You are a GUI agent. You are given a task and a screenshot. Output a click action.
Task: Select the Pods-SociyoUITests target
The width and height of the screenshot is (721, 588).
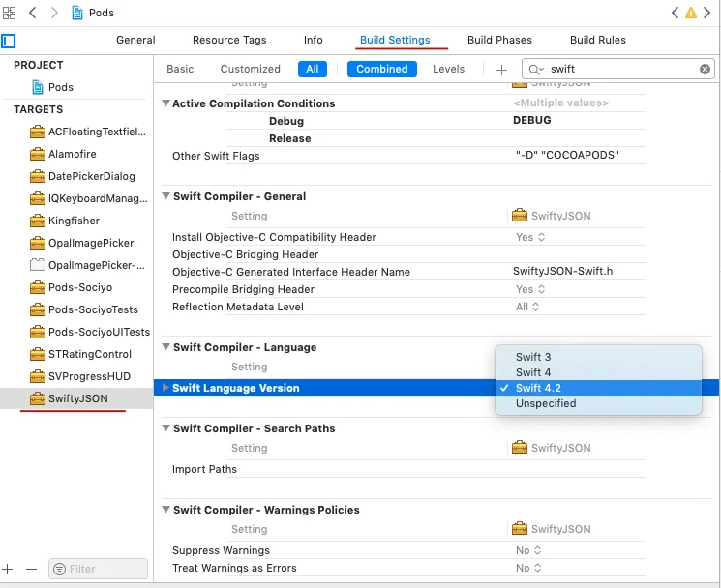[x=90, y=332]
